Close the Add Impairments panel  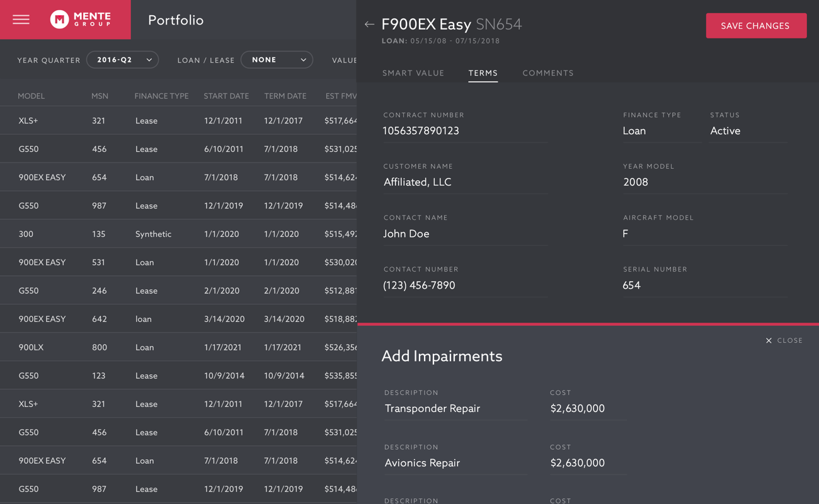pos(784,340)
